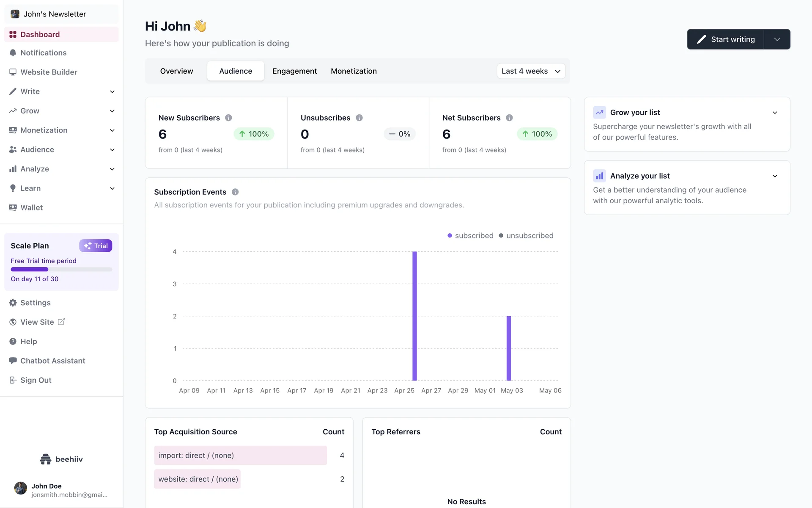Click the New Subscribers info icon
The height and width of the screenshot is (508, 812).
coord(228,118)
